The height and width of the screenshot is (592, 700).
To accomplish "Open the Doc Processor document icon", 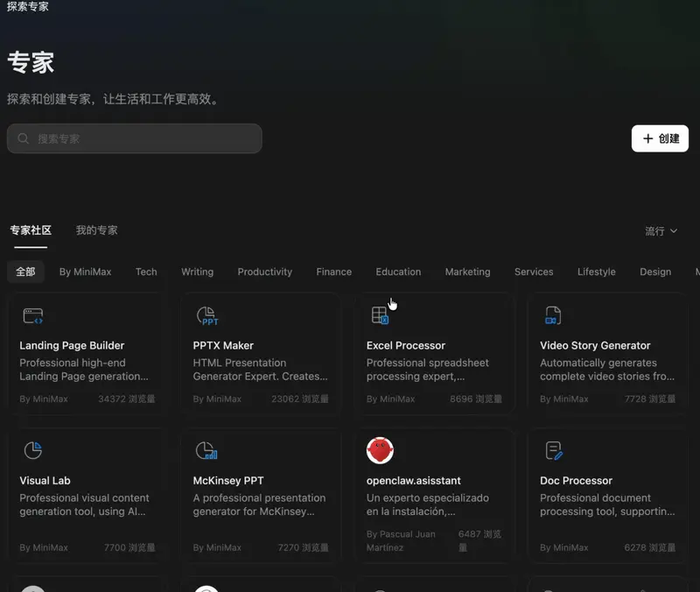I will (552, 450).
